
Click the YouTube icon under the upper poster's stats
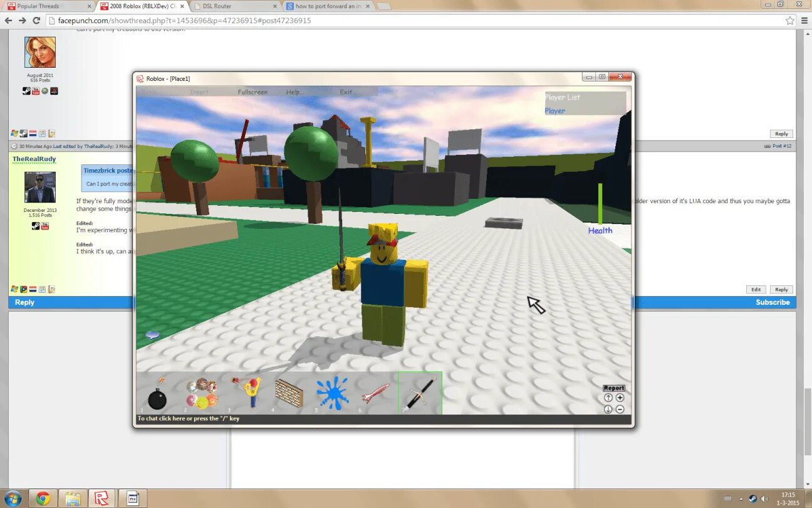[x=36, y=91]
